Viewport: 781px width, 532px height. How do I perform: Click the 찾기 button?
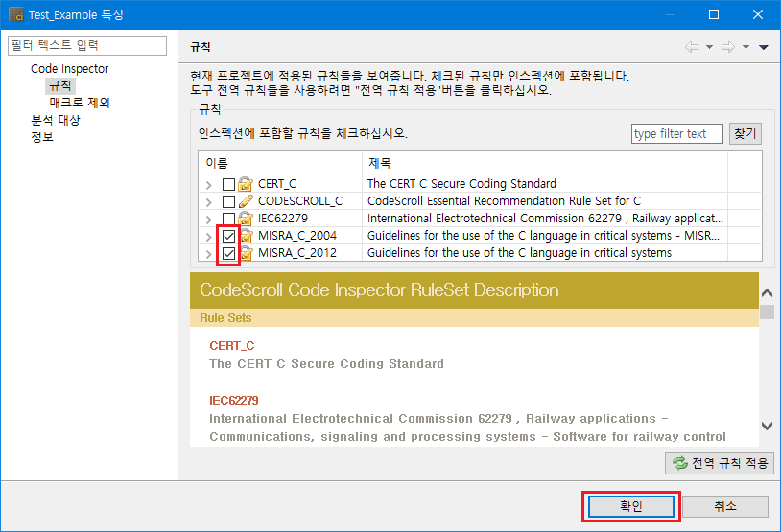(745, 134)
